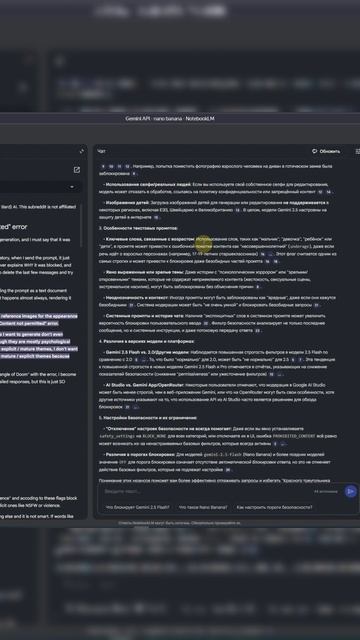The width and height of the screenshot is (360, 640).
Task: Click the Чат panel heading
Action: (x=101, y=151)
